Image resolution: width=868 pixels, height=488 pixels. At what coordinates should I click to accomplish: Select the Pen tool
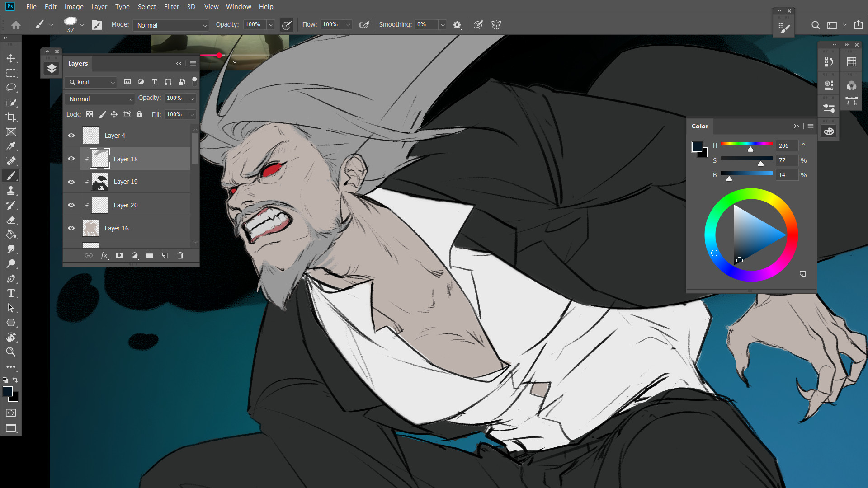click(x=11, y=279)
